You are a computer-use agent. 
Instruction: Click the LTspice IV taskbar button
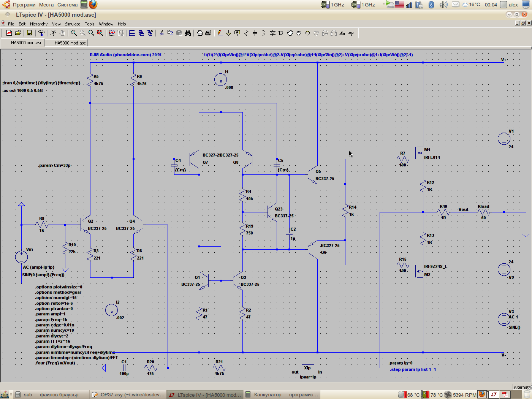[x=205, y=394]
